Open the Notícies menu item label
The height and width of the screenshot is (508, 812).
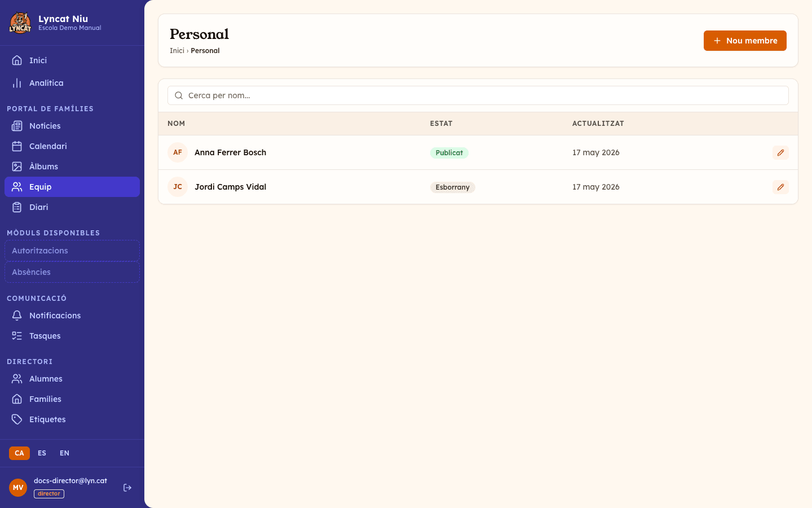click(45, 126)
